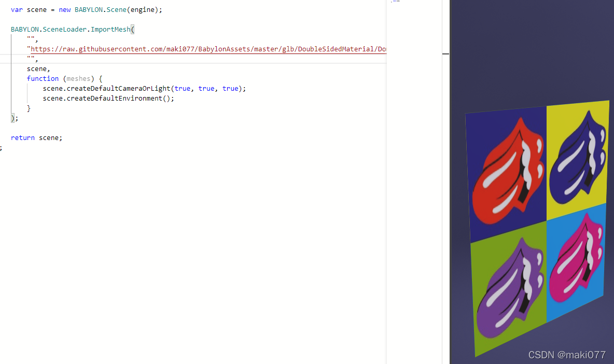Click the 'createDefaultEnvironment' method call
Viewport: 614px width, 364px height.
point(114,98)
